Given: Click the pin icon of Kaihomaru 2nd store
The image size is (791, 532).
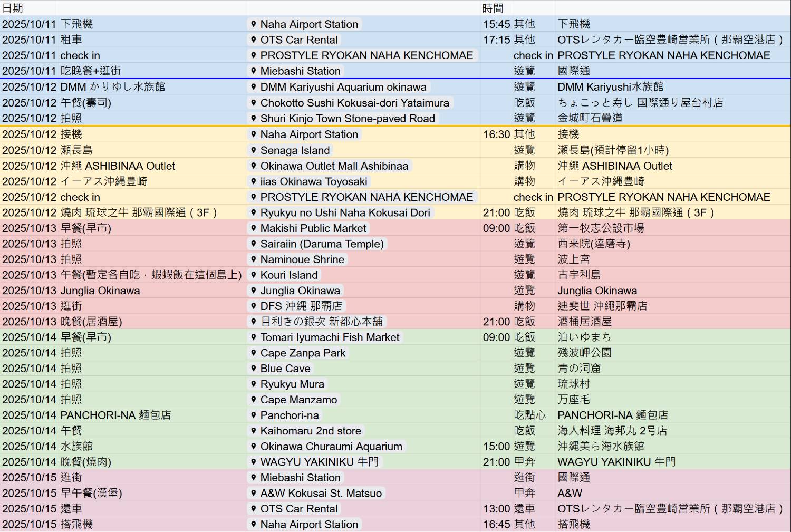Looking at the screenshot, I should [254, 431].
